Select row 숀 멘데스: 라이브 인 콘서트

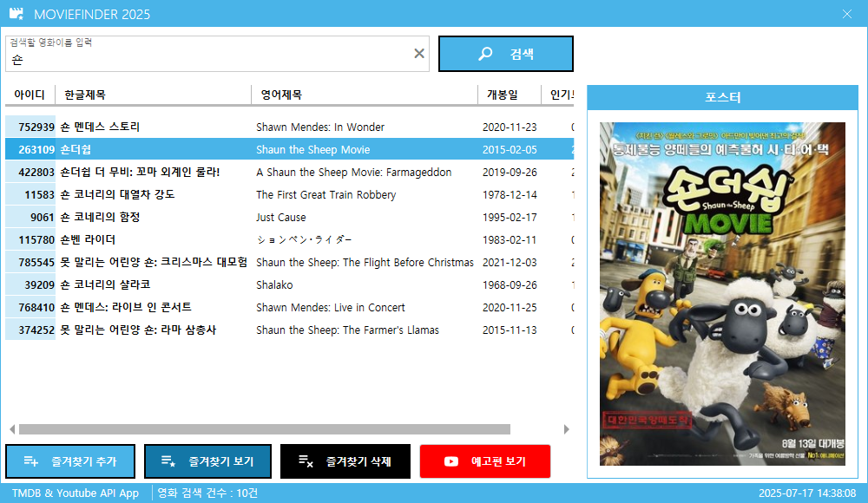click(290, 307)
